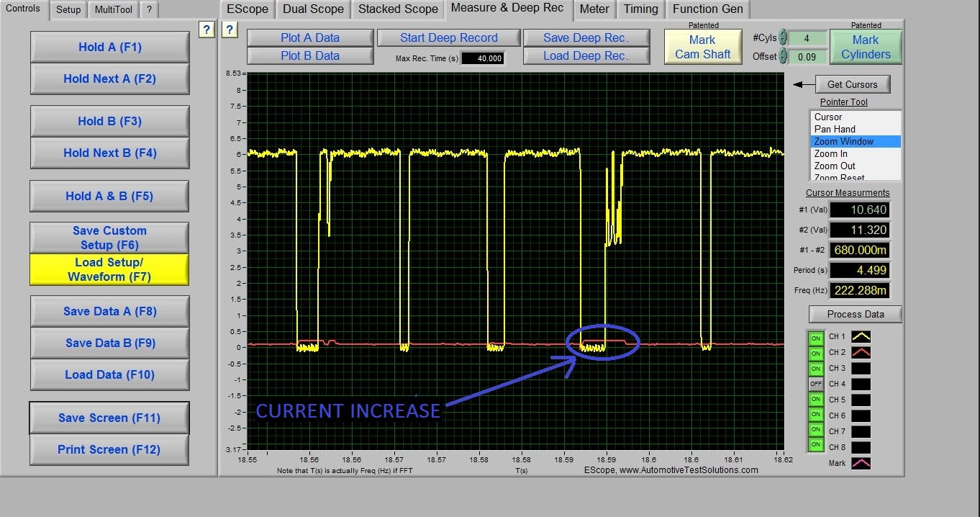This screenshot has height=517, width=980.
Task: Click the CH 1 yellow waveform style indicator
Action: (861, 336)
